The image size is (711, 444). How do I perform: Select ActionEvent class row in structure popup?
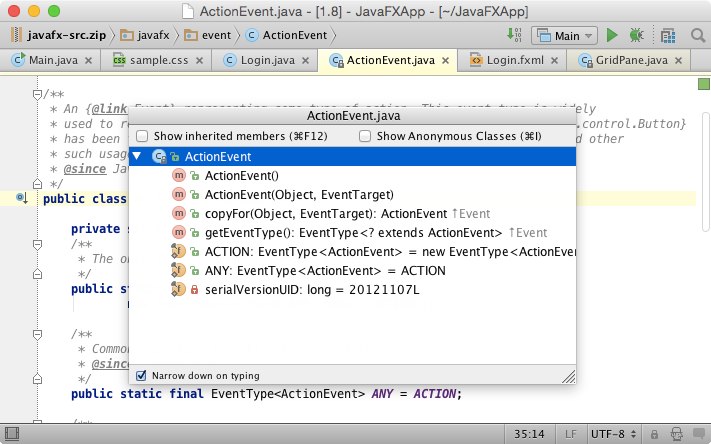click(352, 156)
